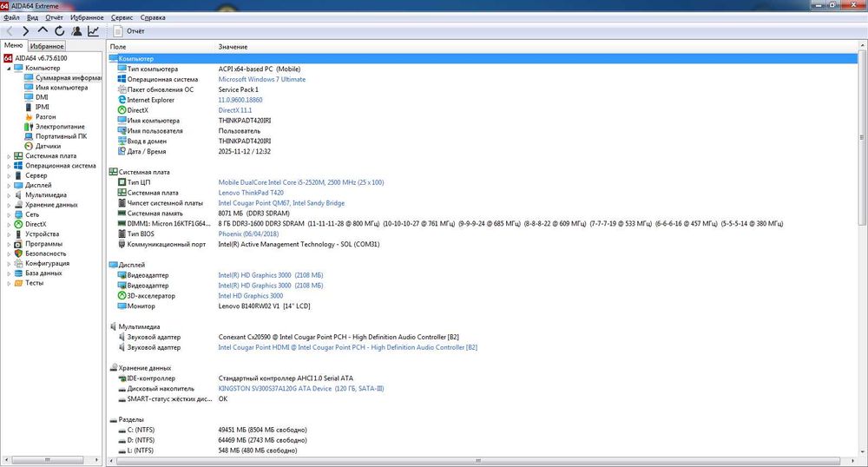The width and height of the screenshot is (868, 467).
Task: Expand the Хранение данных tree node
Action: tap(9, 205)
